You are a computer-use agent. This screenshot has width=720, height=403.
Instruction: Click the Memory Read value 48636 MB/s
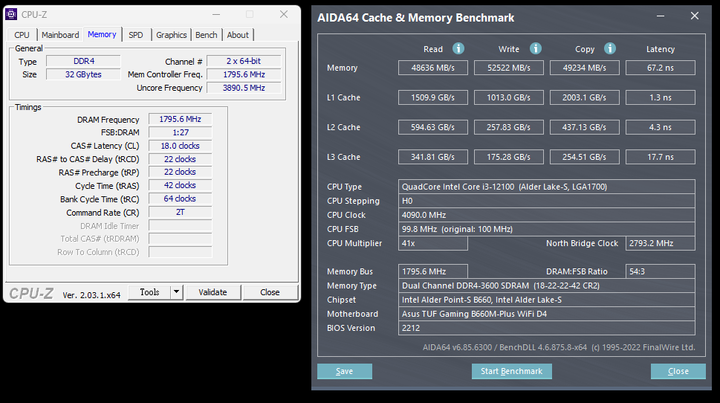coord(433,67)
